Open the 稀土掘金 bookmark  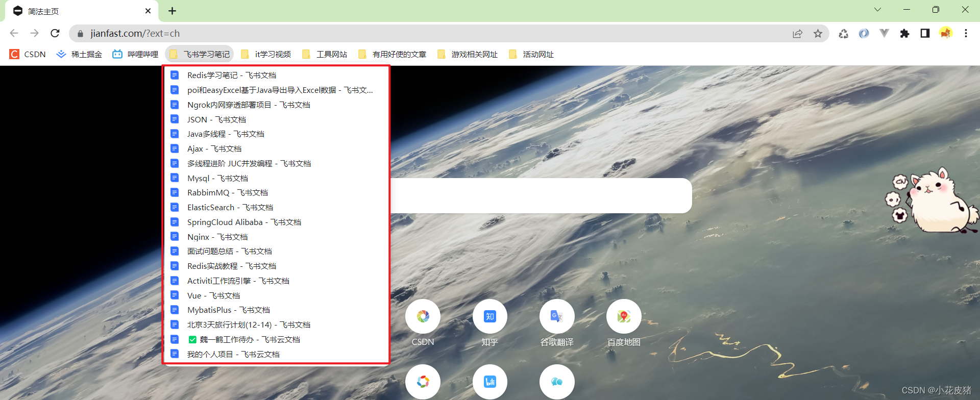[x=79, y=54]
